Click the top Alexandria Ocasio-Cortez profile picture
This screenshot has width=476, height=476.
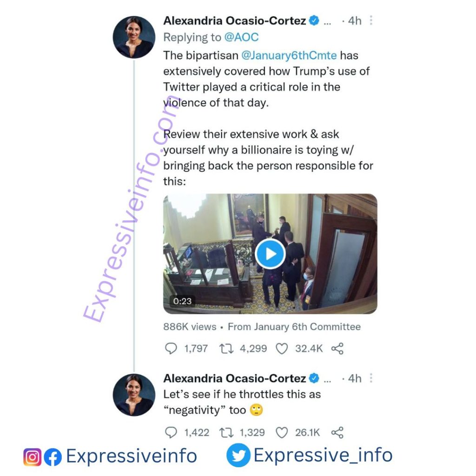click(134, 37)
